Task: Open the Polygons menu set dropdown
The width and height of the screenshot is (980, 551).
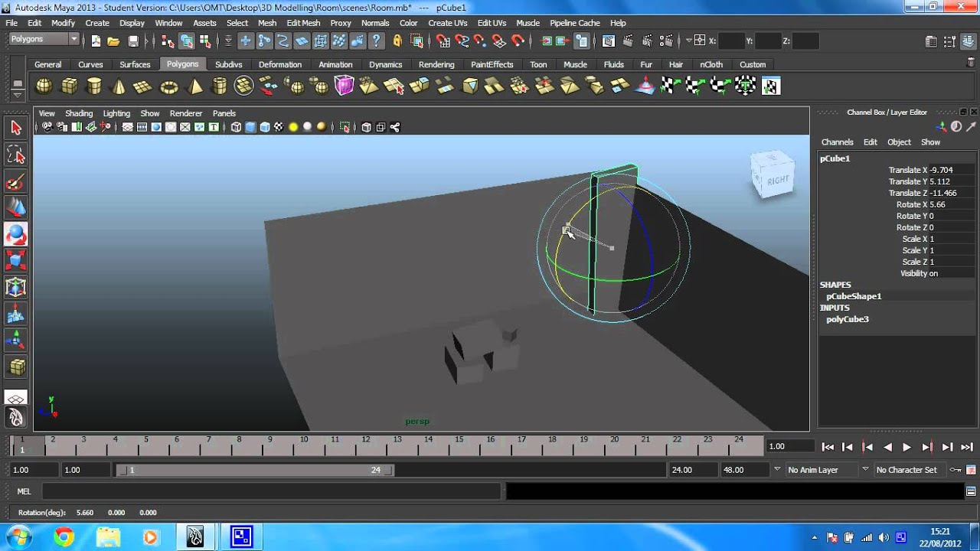Action: point(44,39)
